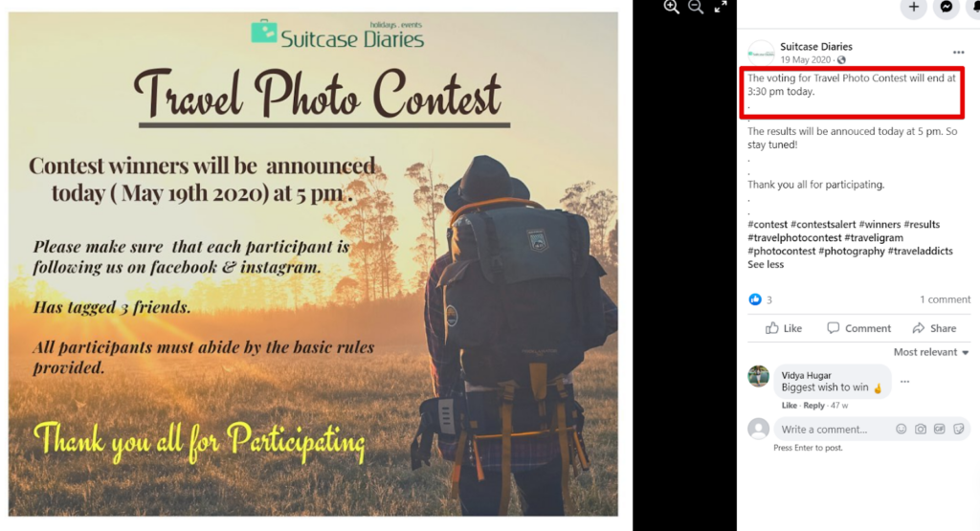Zoom out of the photo

tap(696, 7)
